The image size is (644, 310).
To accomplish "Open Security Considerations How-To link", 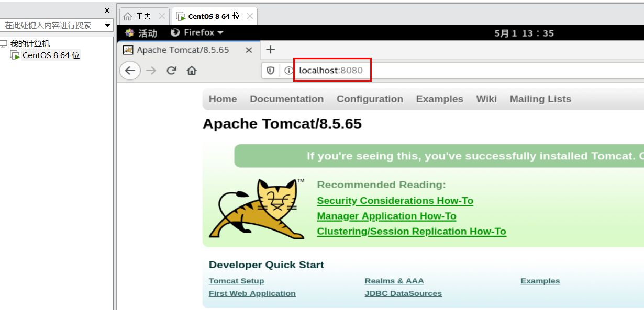I will click(395, 201).
